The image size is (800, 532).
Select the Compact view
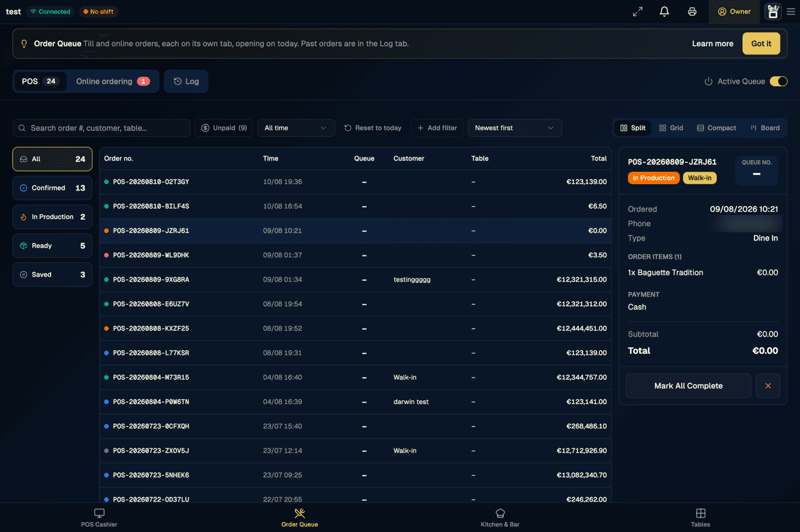click(717, 128)
